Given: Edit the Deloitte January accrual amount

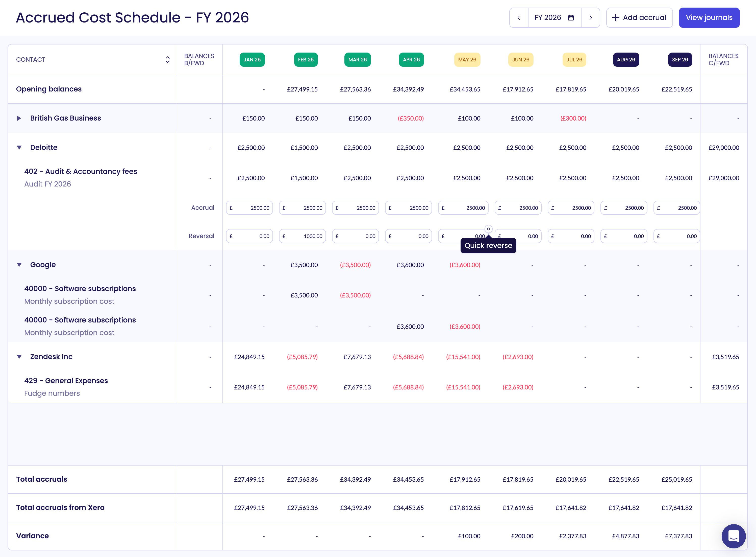Looking at the screenshot, I should 249,208.
